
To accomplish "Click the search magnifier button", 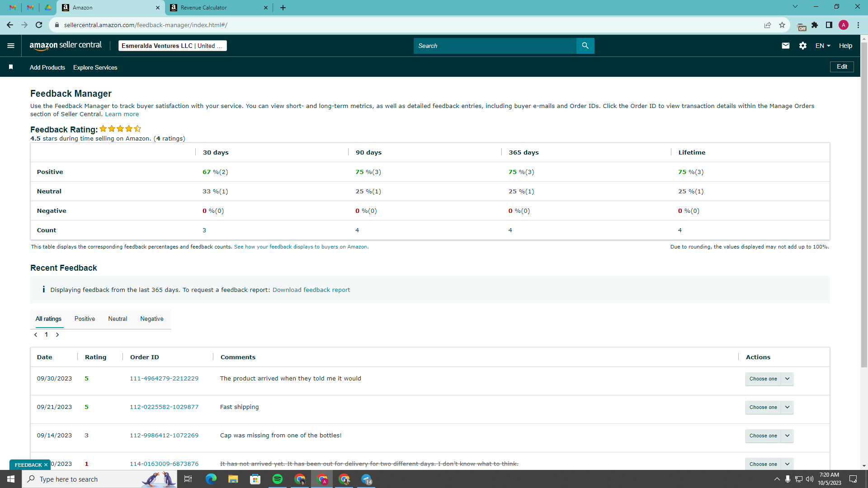I will point(585,46).
